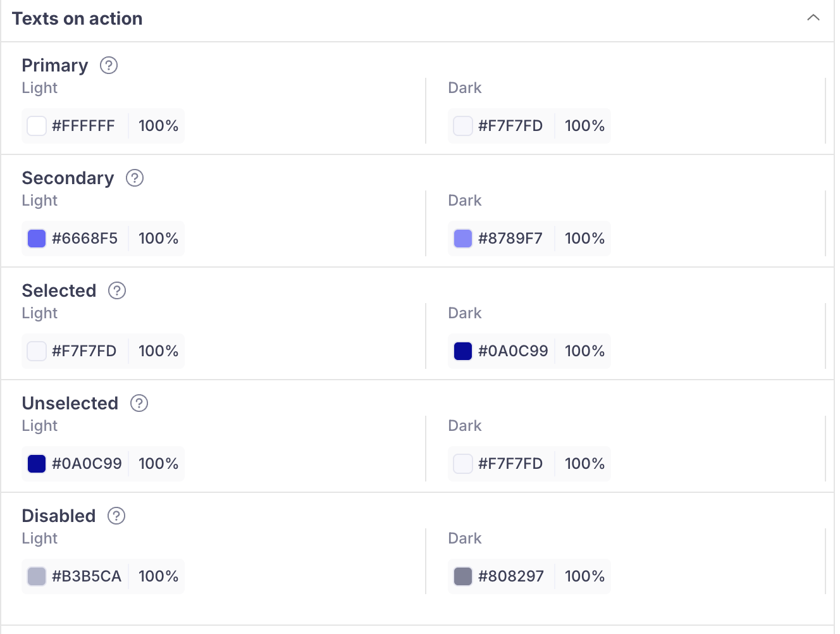840x634 pixels.
Task: Open Unselected light #0A0C99 color swatch
Action: [x=37, y=464]
